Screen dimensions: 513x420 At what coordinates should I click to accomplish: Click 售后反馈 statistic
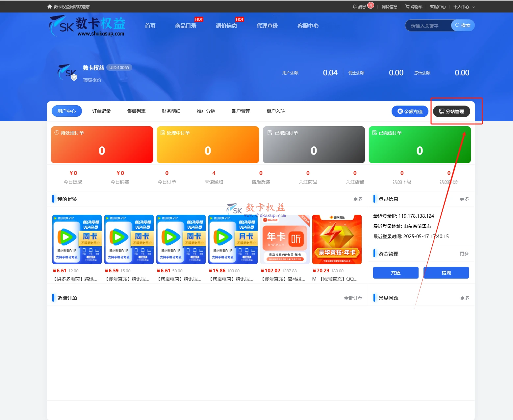(261, 177)
